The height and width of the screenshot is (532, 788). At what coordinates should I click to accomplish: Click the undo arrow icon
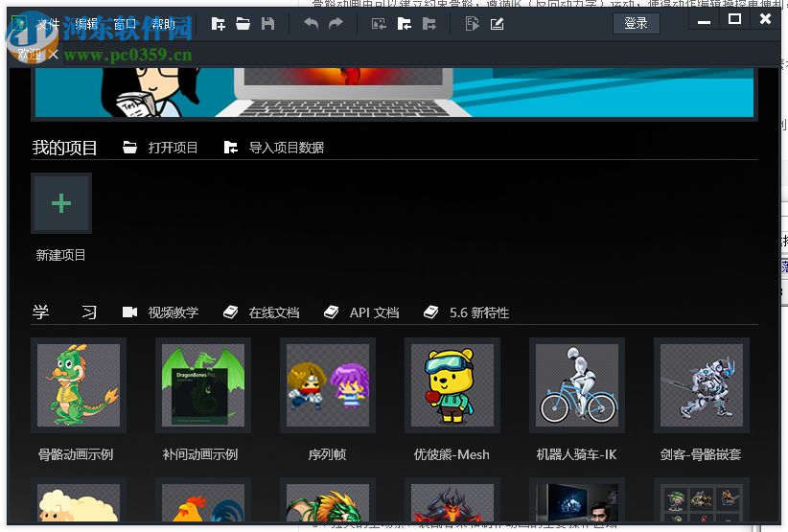coord(312,24)
